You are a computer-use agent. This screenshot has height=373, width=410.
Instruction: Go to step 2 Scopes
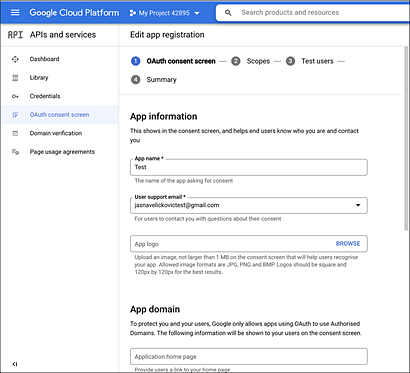[250, 61]
